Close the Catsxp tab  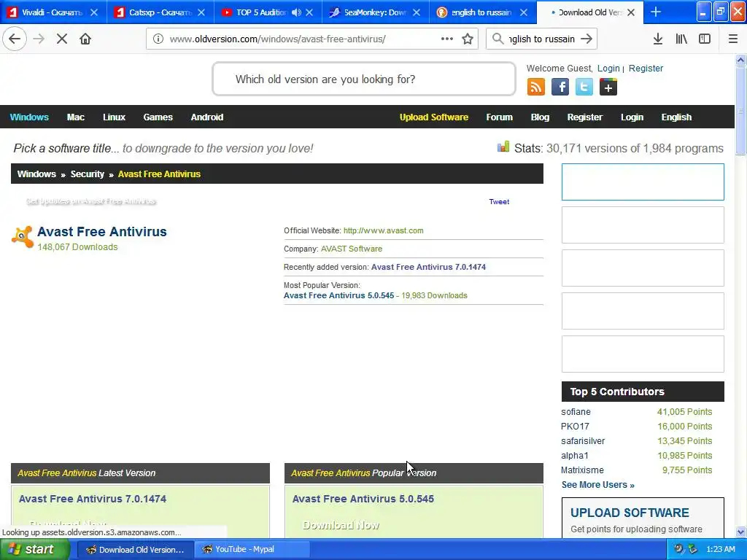[201, 12]
